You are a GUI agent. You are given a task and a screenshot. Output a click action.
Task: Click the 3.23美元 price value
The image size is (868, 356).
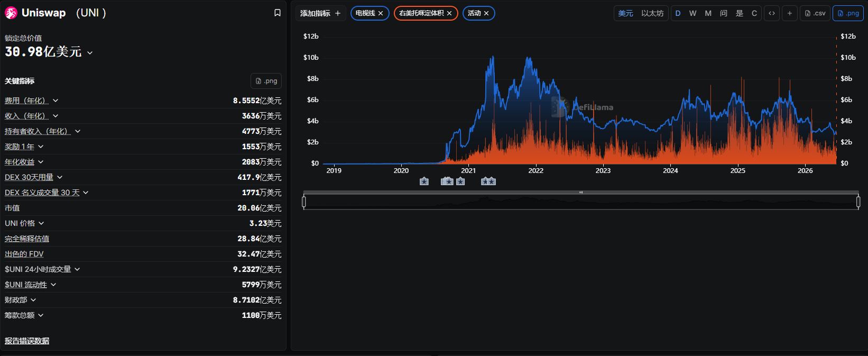point(265,223)
